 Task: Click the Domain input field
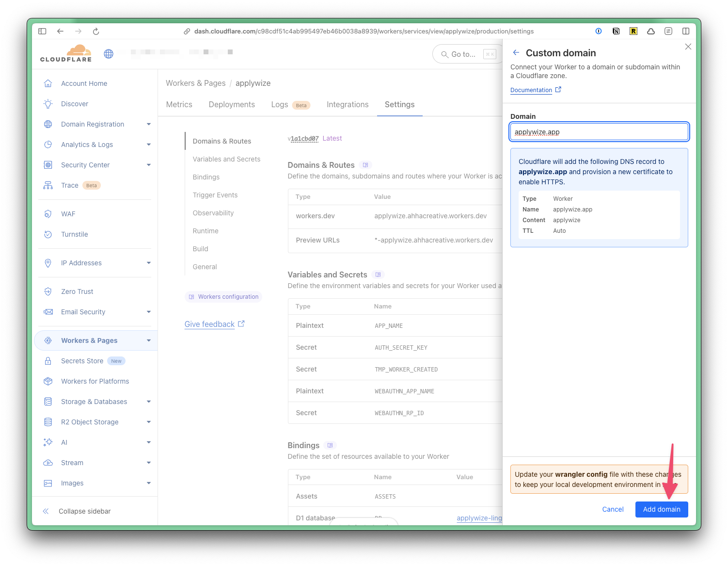[x=599, y=132]
